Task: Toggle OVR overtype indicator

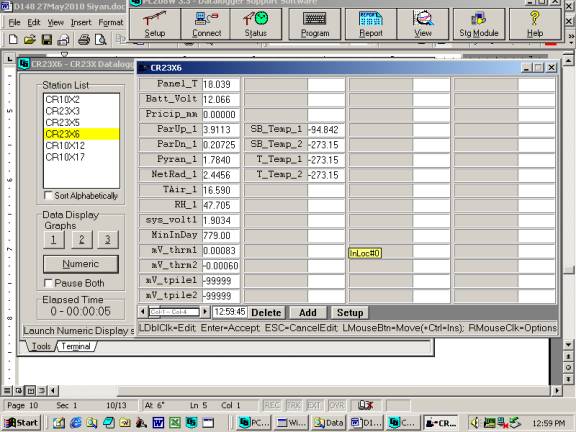Action: point(336,405)
